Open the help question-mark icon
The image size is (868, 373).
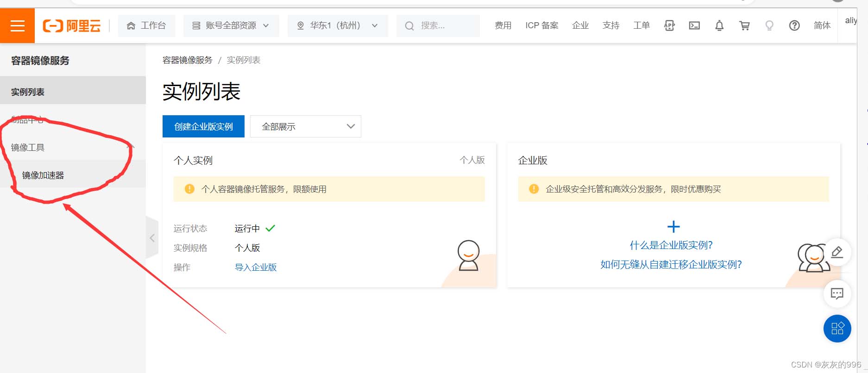point(794,25)
